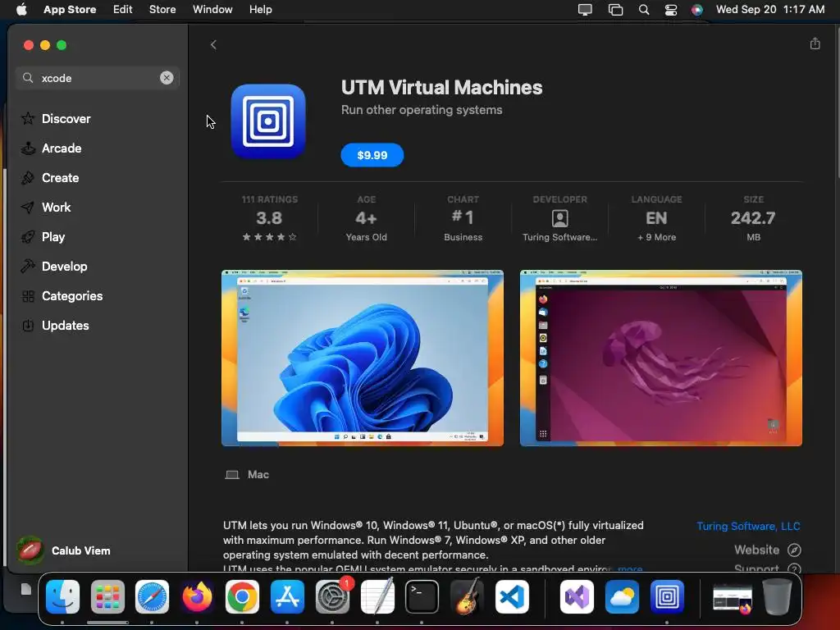Open the Windows 11 screenshot thumbnail
Screen dimensions: 840x630
pos(362,358)
